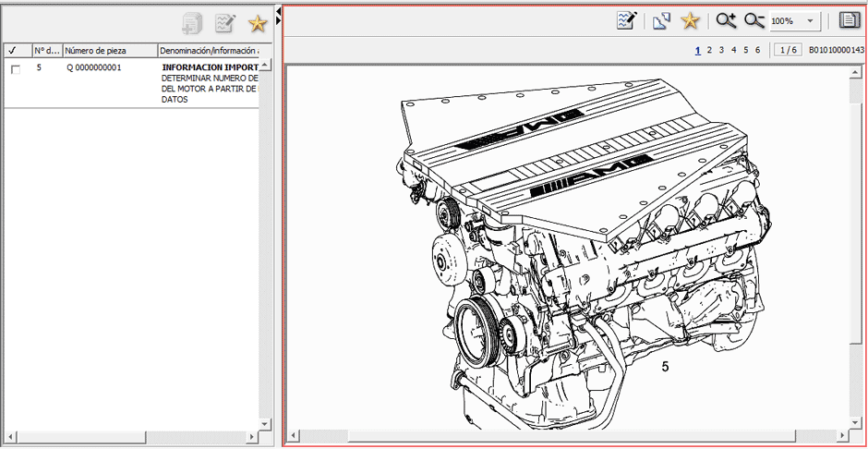Tick the checkbox for part Q 0000000001

pyautogui.click(x=16, y=70)
